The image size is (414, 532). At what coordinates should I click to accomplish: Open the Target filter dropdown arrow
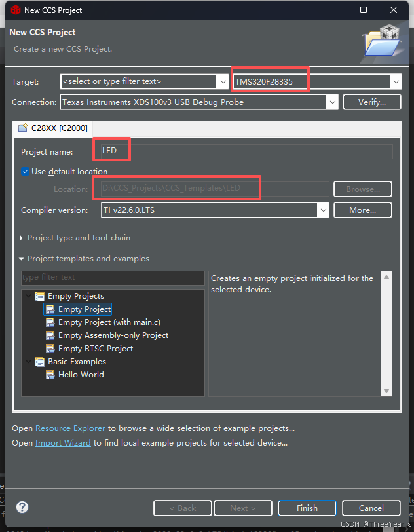pyautogui.click(x=223, y=82)
